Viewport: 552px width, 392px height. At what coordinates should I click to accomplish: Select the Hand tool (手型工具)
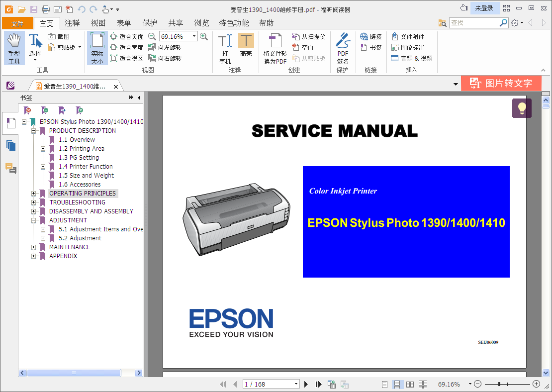14,49
